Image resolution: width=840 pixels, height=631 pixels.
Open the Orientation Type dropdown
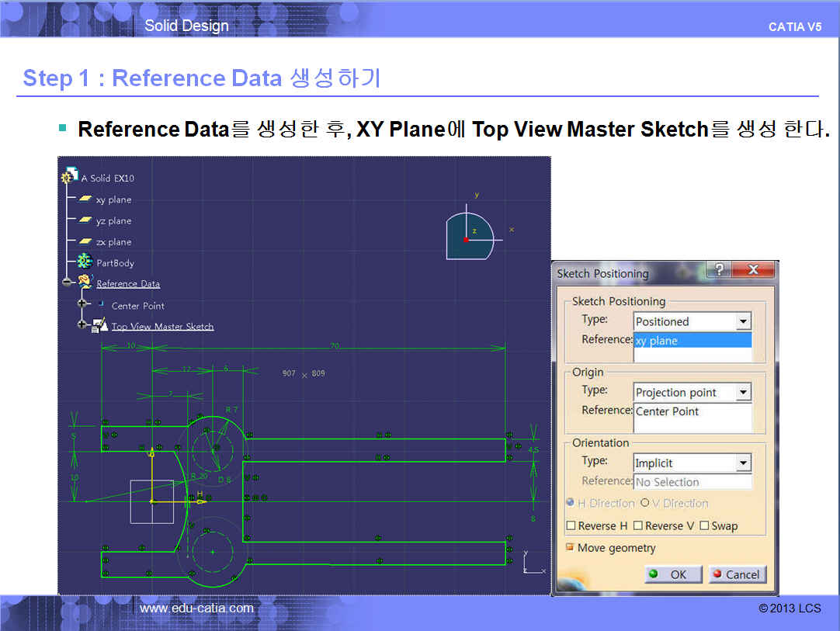tap(742, 463)
